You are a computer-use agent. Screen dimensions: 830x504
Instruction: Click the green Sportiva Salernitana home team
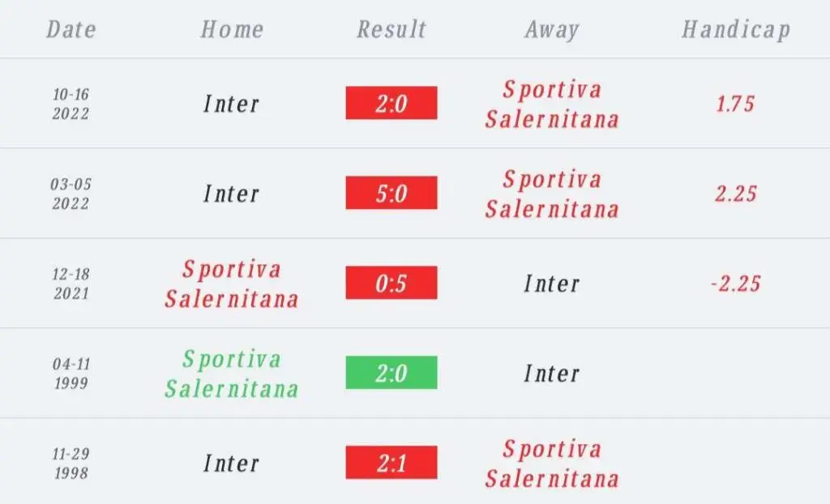(231, 374)
